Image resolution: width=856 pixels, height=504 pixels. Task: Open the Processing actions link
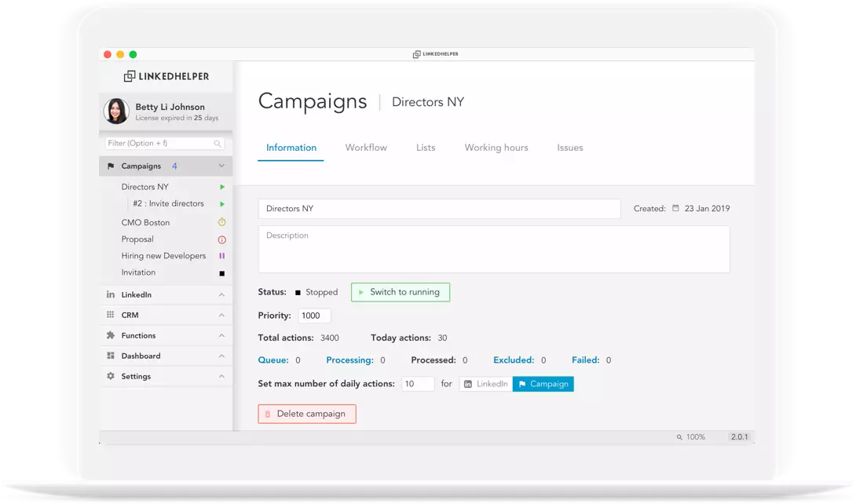(352, 360)
